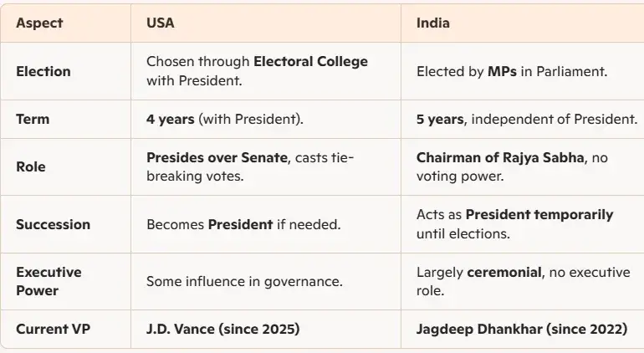Click the 'President temporarily' bold text
Image resolution: width=644 pixels, height=353 pixels.
click(539, 214)
